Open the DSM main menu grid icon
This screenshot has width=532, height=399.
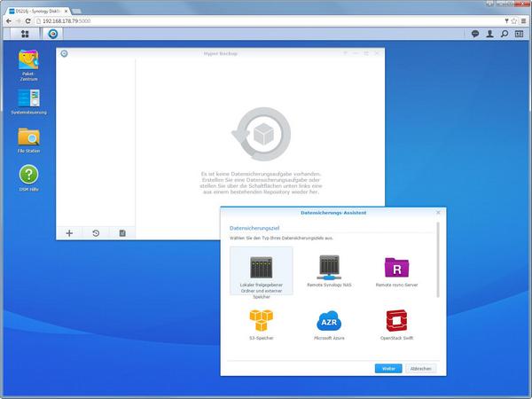click(25, 34)
